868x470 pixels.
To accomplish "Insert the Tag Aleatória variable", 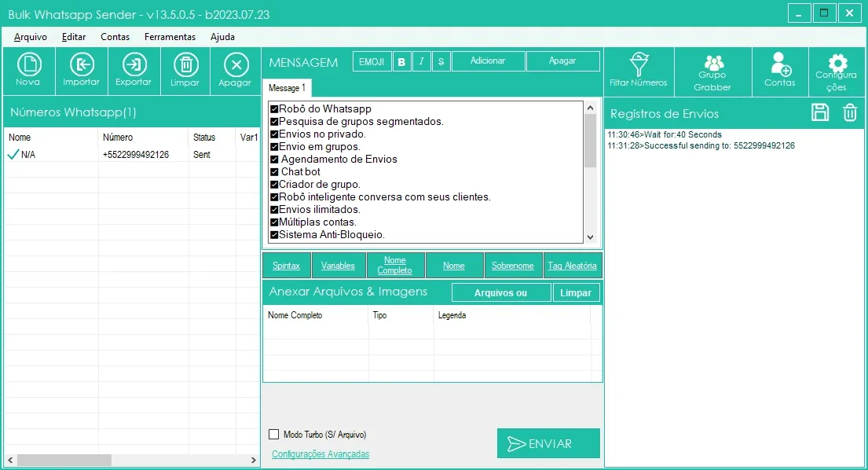I will pyautogui.click(x=573, y=266).
